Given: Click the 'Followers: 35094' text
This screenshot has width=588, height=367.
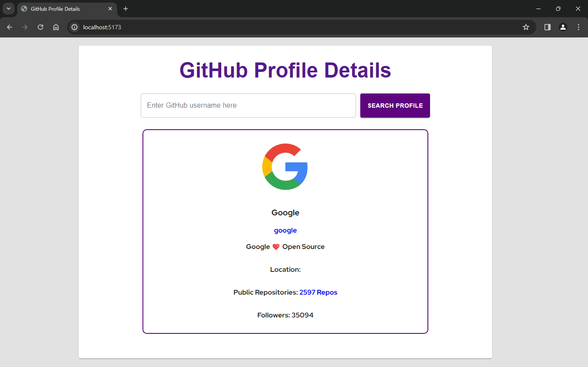Looking at the screenshot, I should (285, 315).
